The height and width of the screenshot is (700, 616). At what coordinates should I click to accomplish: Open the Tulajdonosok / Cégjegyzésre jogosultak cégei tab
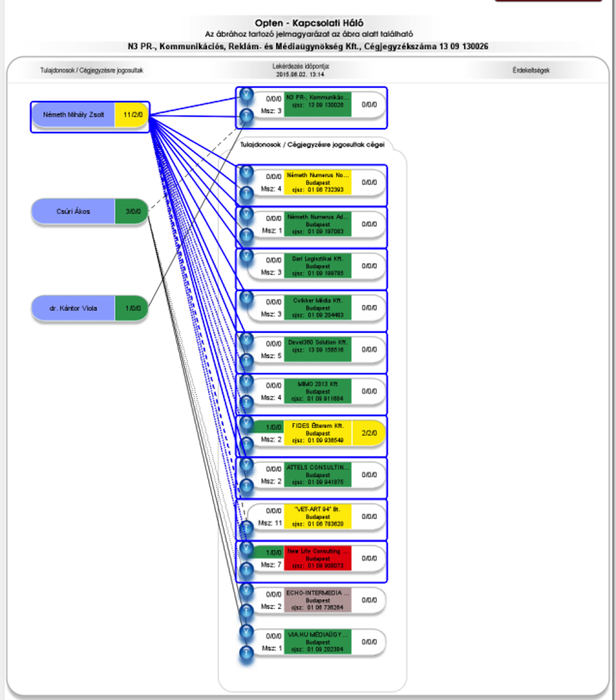click(312, 145)
